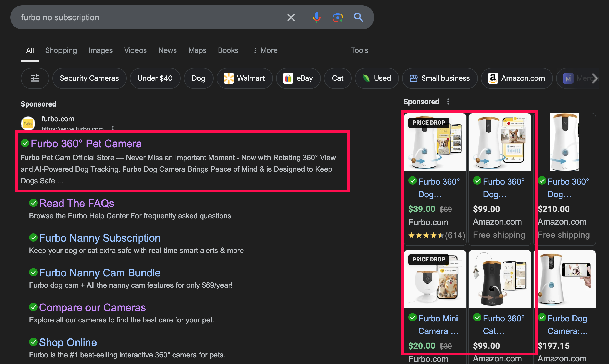Click the magnifying glass search icon
The image size is (609, 364).
tap(358, 17)
